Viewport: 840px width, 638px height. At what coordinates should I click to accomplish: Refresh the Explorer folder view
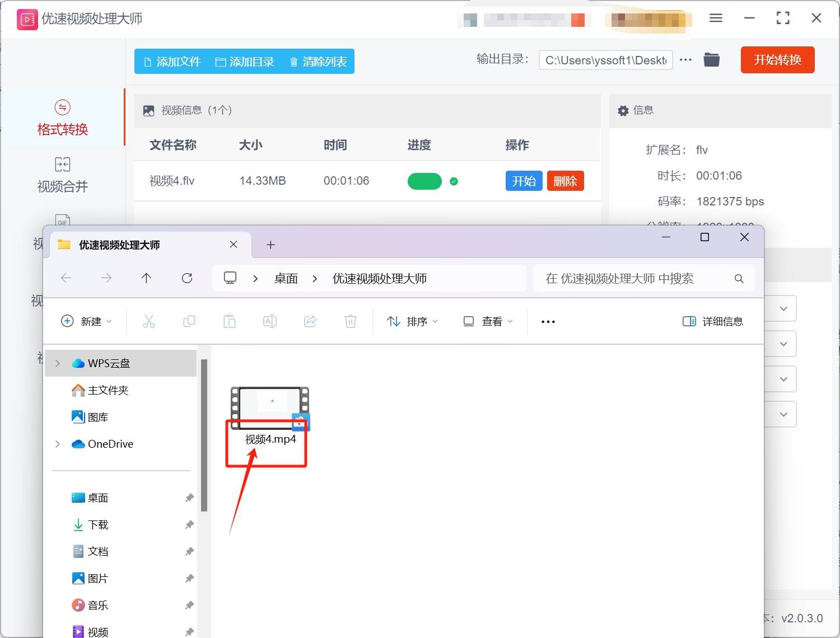click(187, 278)
